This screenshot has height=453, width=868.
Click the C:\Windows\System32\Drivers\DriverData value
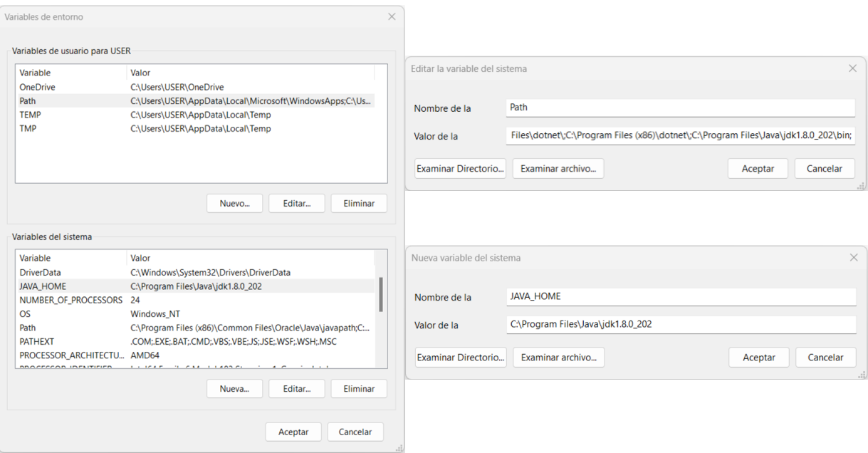click(210, 272)
